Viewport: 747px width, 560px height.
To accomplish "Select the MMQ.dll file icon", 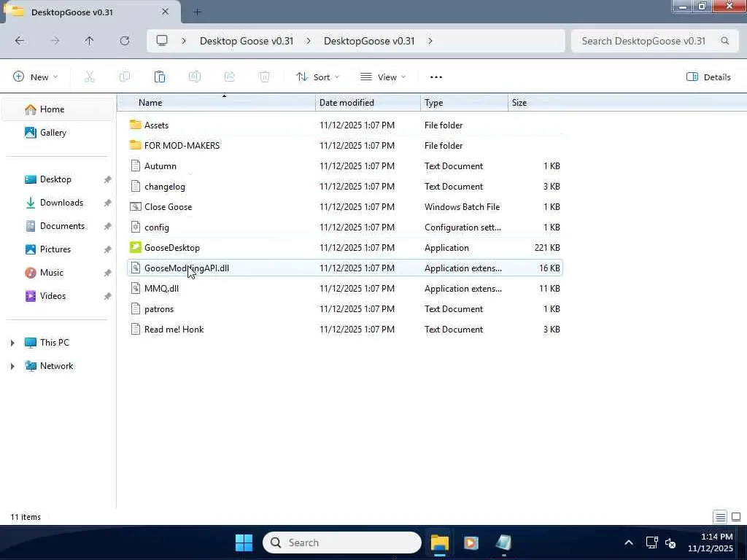I will point(135,288).
